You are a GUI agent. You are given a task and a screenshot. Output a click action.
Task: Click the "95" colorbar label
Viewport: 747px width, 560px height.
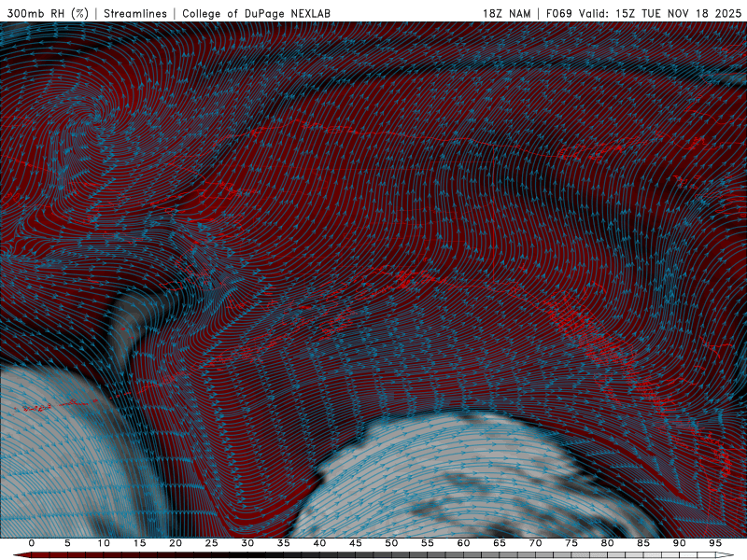click(715, 543)
